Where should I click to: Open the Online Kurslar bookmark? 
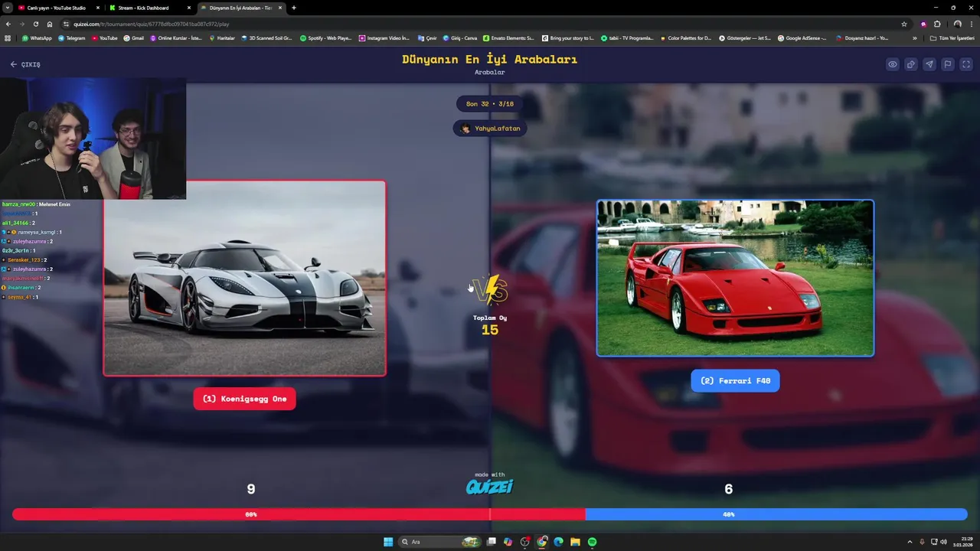point(176,37)
